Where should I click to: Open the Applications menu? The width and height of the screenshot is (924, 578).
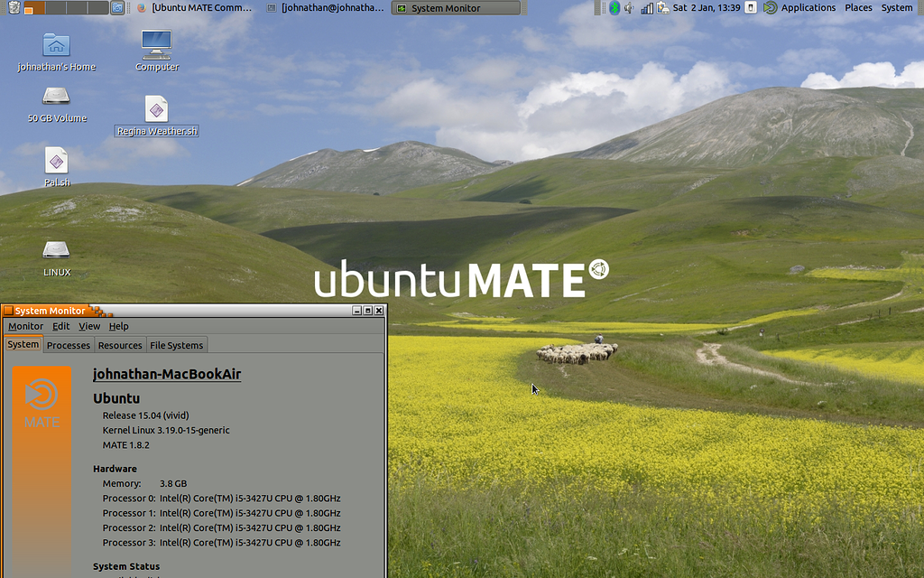(x=809, y=7)
